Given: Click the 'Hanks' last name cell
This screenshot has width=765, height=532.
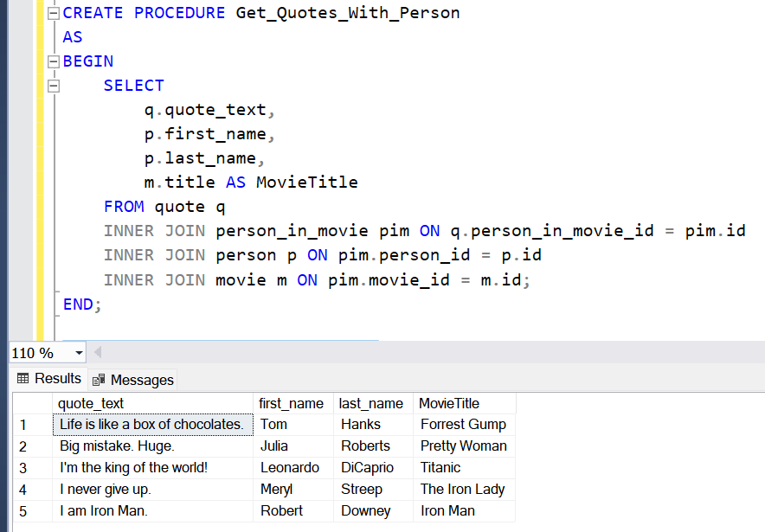Looking at the screenshot, I should 374,425.
